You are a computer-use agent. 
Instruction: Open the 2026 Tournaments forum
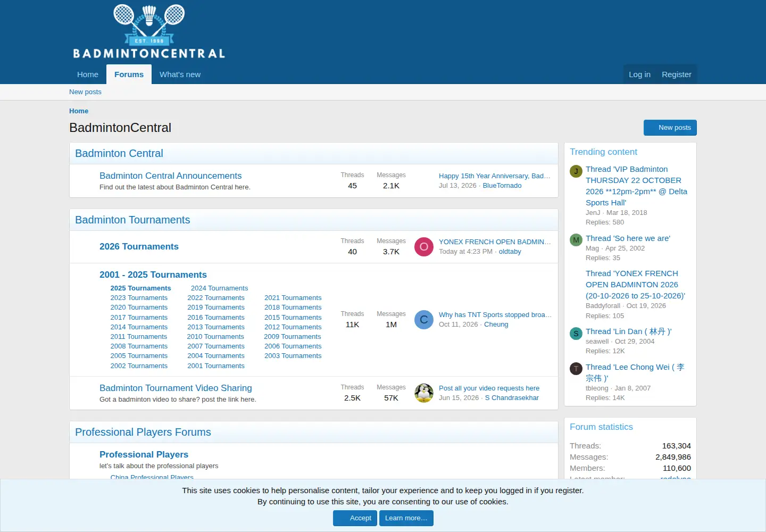[139, 246]
